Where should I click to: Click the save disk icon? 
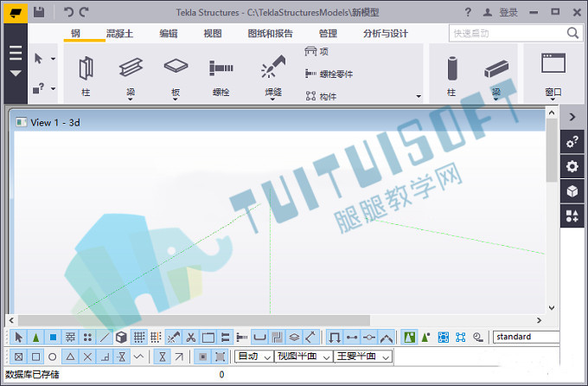pyautogui.click(x=39, y=12)
